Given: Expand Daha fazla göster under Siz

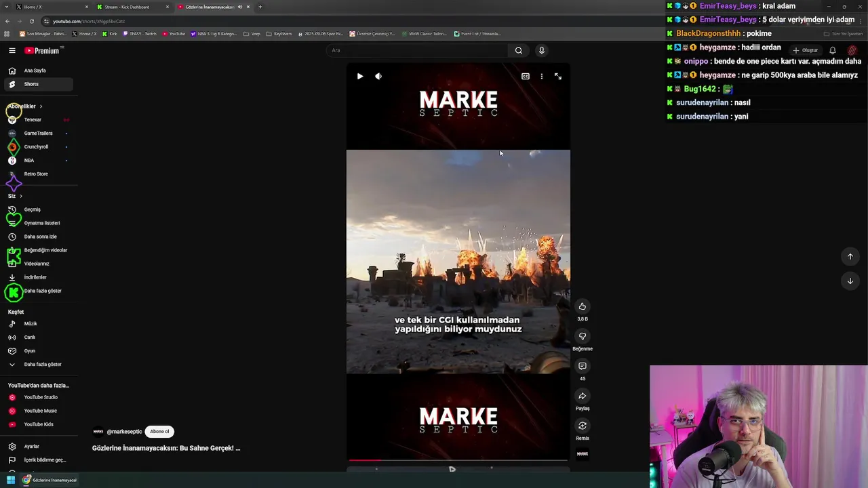Looking at the screenshot, I should [38, 291].
